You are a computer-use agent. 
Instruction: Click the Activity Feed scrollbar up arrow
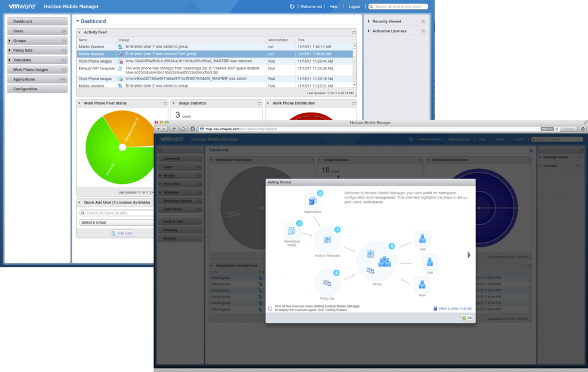pos(354,46)
